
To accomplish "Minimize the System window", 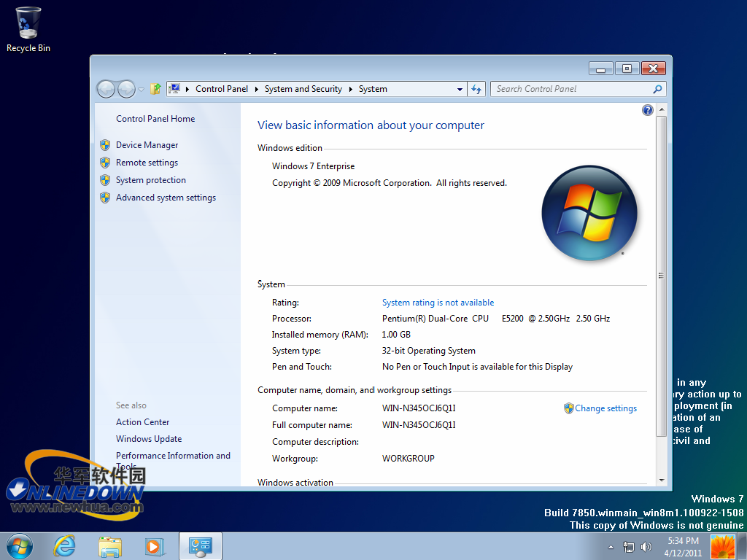I will click(x=601, y=69).
